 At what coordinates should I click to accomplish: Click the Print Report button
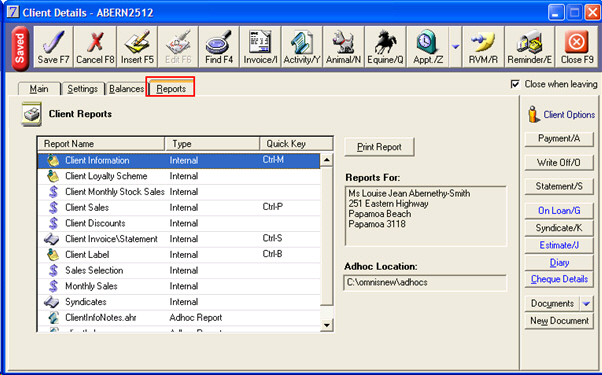pos(379,147)
